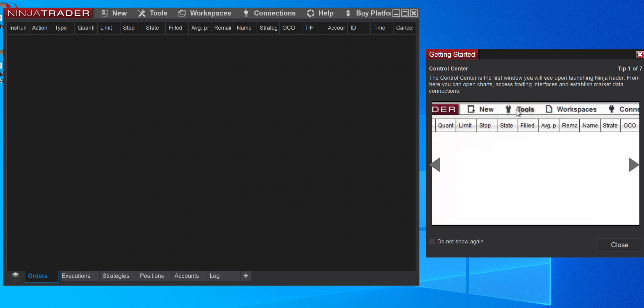
Task: Click the Tools wrench icon
Action: [142, 13]
